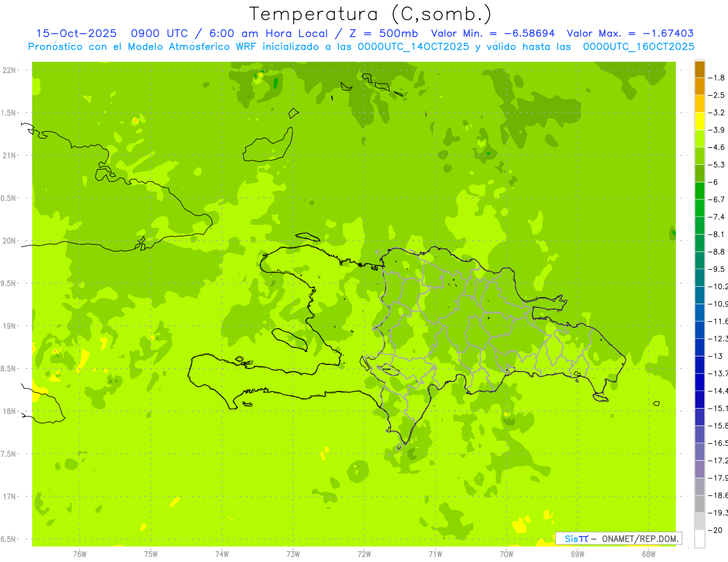Screen dimensions: 728x562
Task: Click the -13 color scale label
Action: pos(716,356)
